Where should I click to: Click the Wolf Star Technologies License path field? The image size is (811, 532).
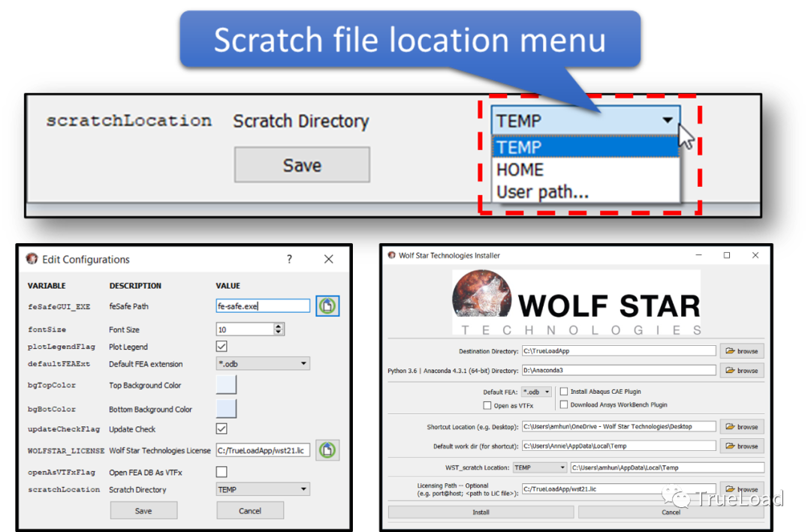(263, 450)
